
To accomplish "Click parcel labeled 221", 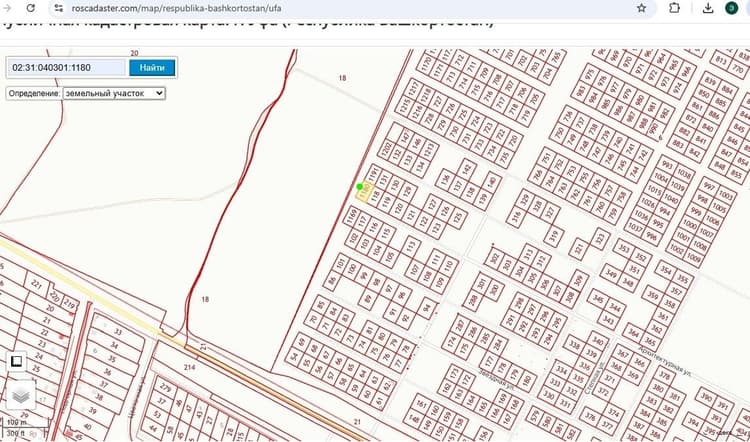I will point(37,285).
